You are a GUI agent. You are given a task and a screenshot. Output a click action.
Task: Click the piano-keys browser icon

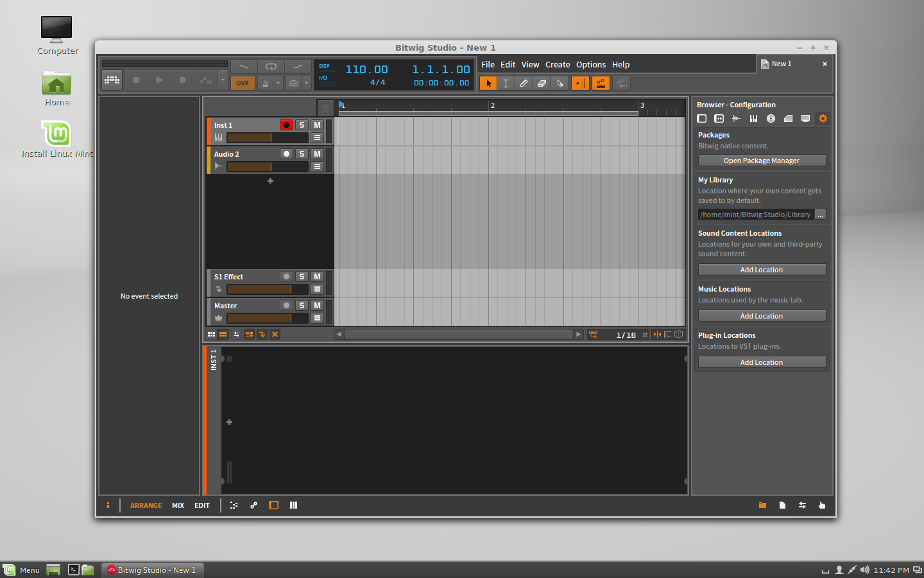pyautogui.click(x=753, y=118)
